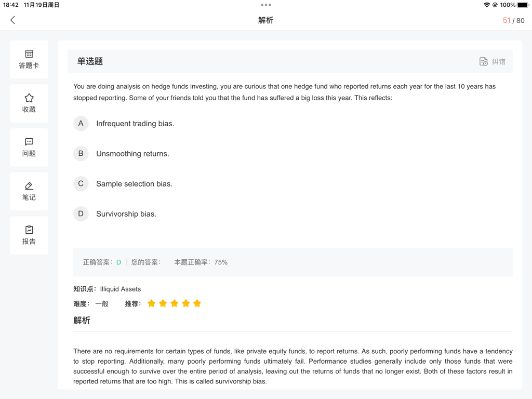Tap the 解析 section heading
The height and width of the screenshot is (399, 532).
(82, 321)
